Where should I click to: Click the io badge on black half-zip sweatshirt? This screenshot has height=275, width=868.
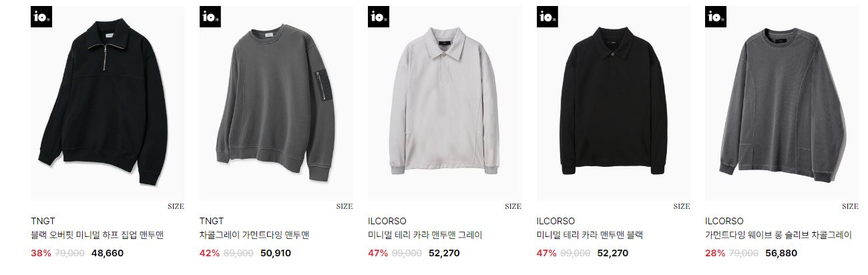pos(41,17)
